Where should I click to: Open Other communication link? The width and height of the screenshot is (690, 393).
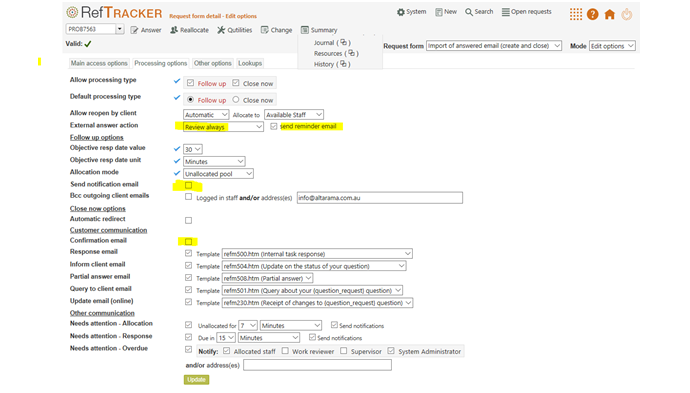click(x=102, y=313)
